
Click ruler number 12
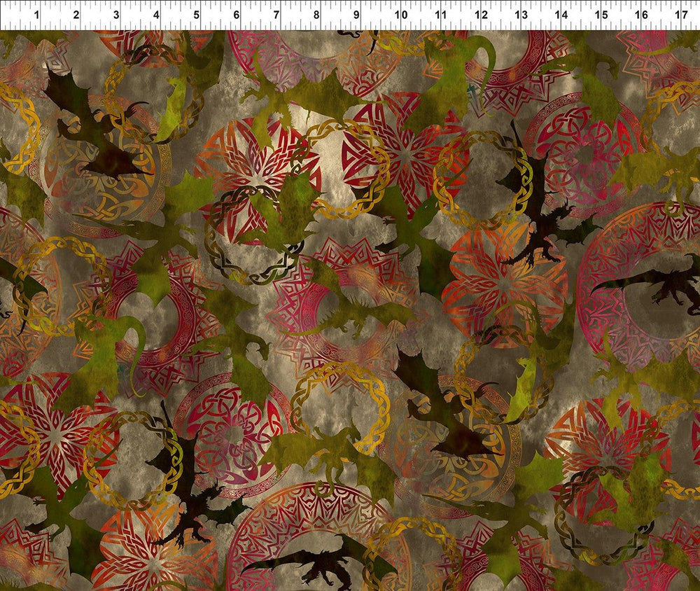pyautogui.click(x=480, y=14)
